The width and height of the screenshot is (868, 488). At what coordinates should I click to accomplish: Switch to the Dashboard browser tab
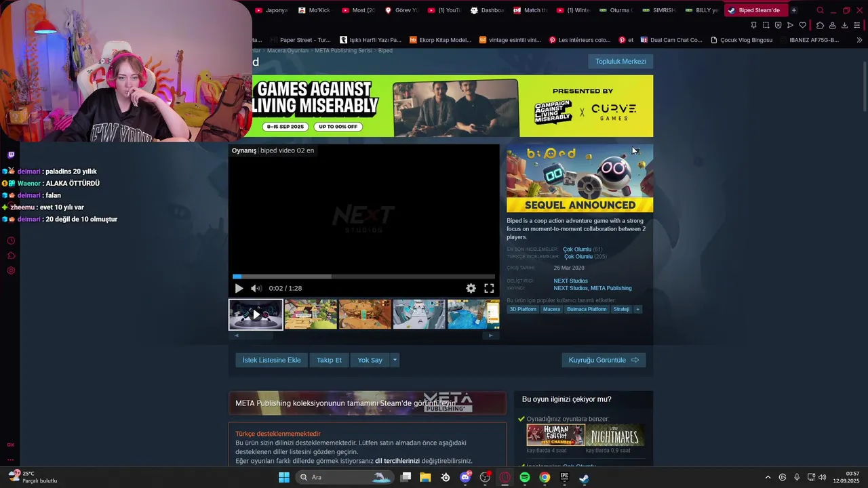(x=488, y=10)
